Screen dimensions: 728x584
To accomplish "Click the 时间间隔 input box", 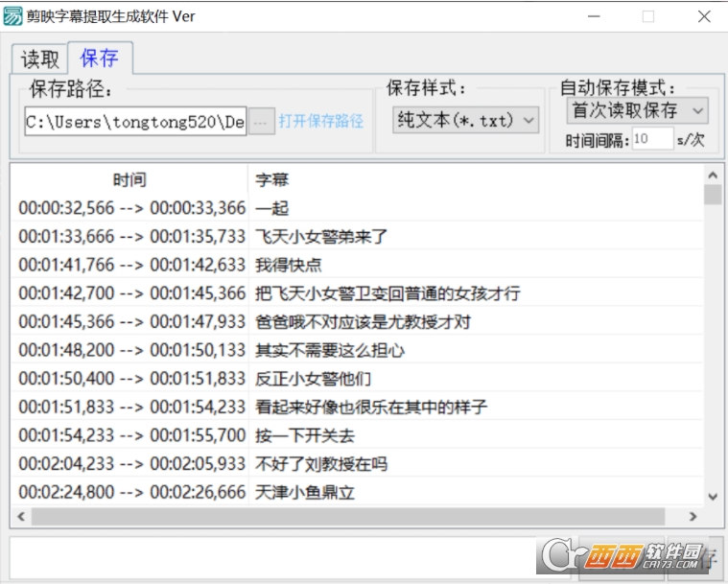I will click(652, 138).
